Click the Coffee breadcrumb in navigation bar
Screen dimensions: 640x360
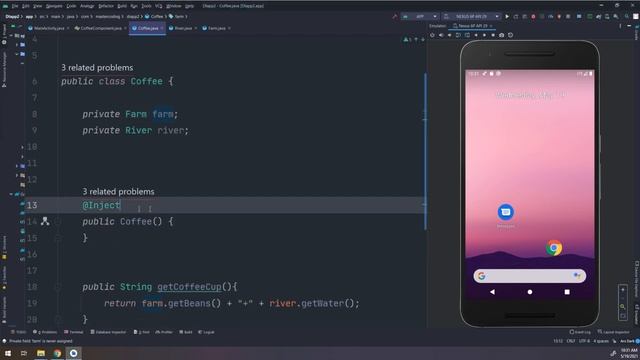(154, 16)
